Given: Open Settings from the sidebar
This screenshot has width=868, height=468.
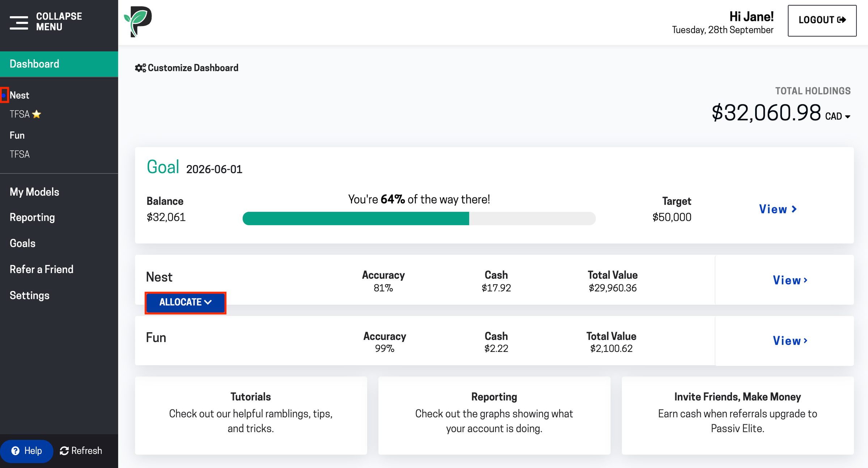Looking at the screenshot, I should coord(29,295).
